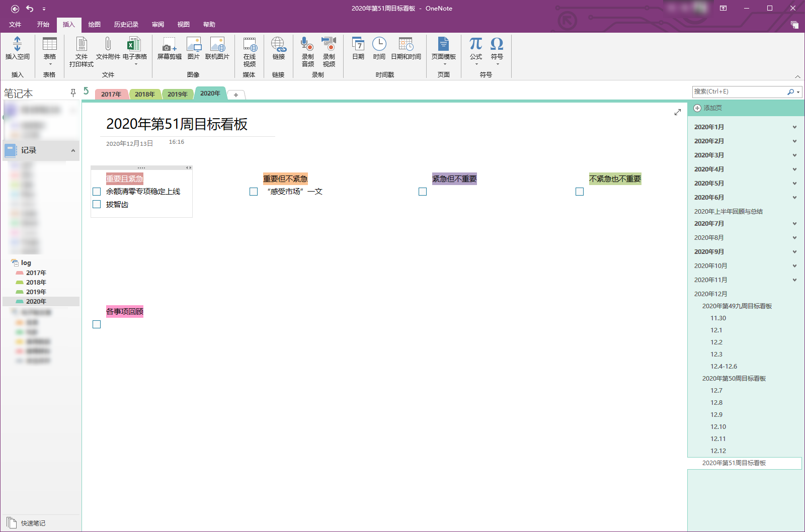805x532 pixels.
Task: Open the 历史记录 ribbon tab
Action: pos(126,25)
